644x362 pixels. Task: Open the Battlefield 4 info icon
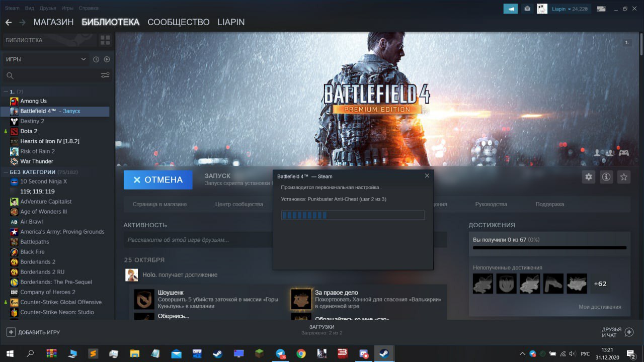pos(606,177)
